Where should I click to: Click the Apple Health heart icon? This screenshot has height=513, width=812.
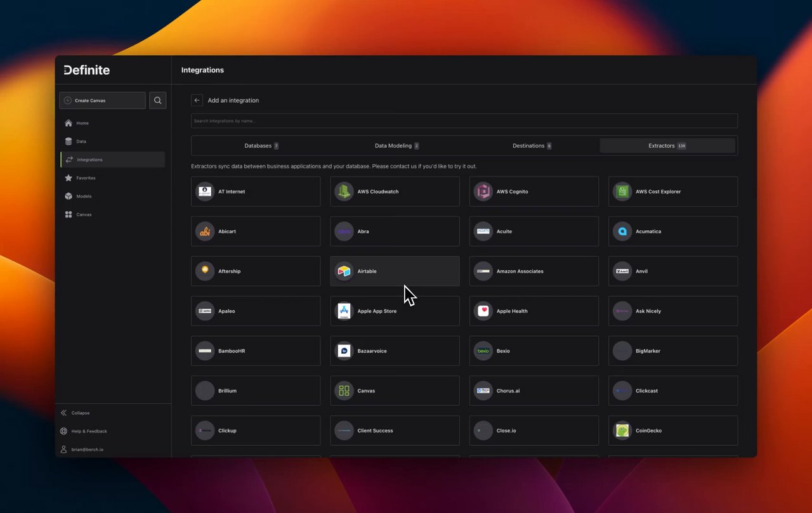click(483, 311)
